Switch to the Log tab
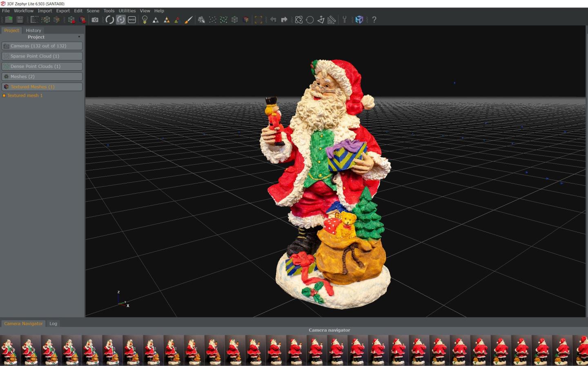The height and width of the screenshot is (366, 588). [x=53, y=324]
